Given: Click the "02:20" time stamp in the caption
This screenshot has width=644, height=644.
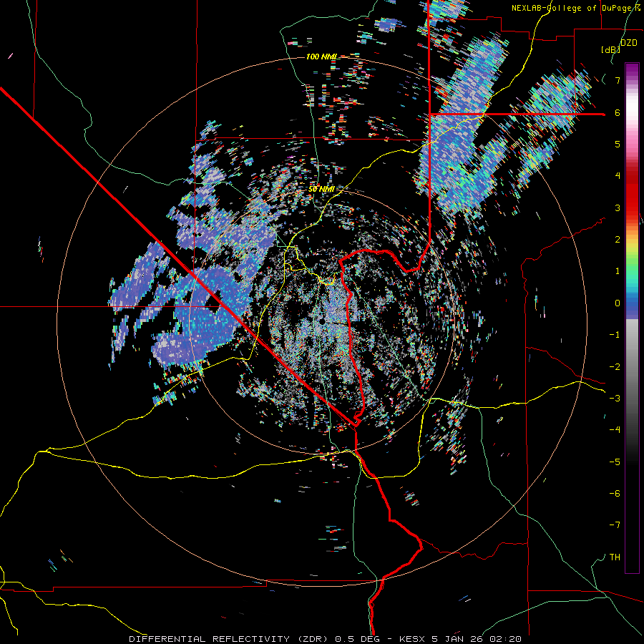Looking at the screenshot, I should (x=507, y=639).
